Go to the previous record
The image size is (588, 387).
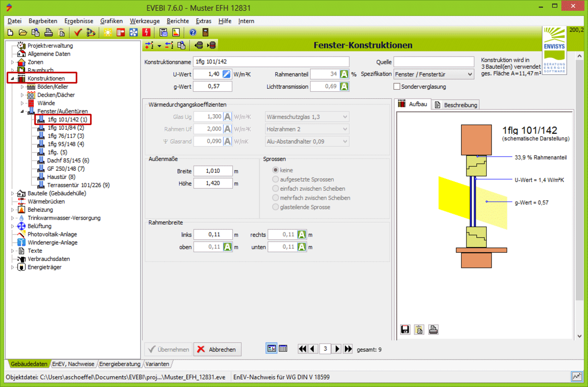click(x=313, y=349)
